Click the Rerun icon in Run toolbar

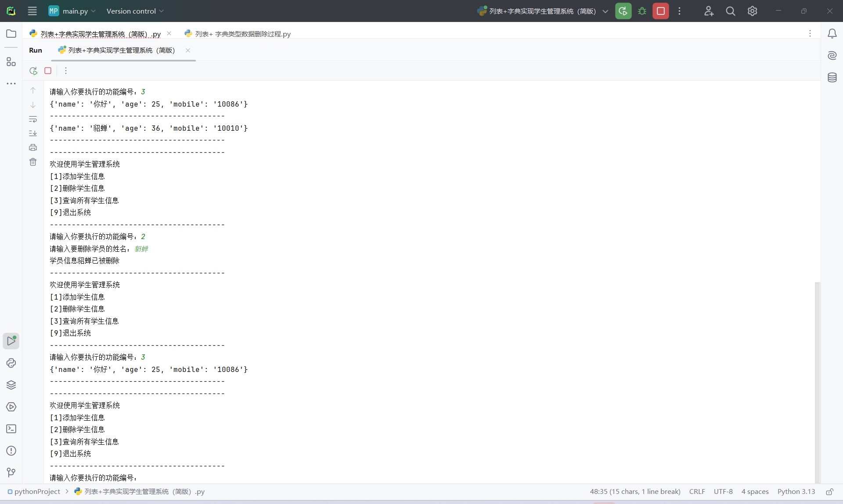(33, 71)
